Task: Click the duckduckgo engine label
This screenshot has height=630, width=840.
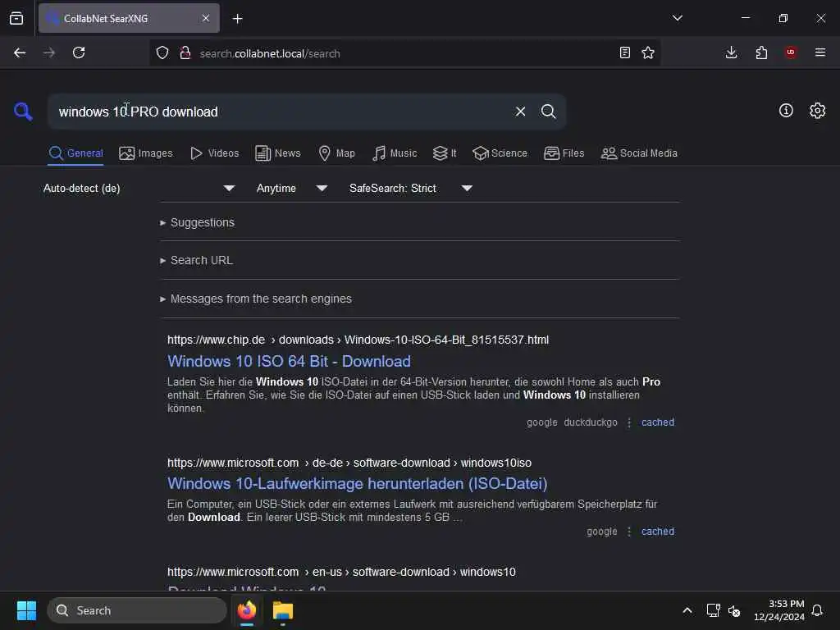Action: [x=591, y=422]
